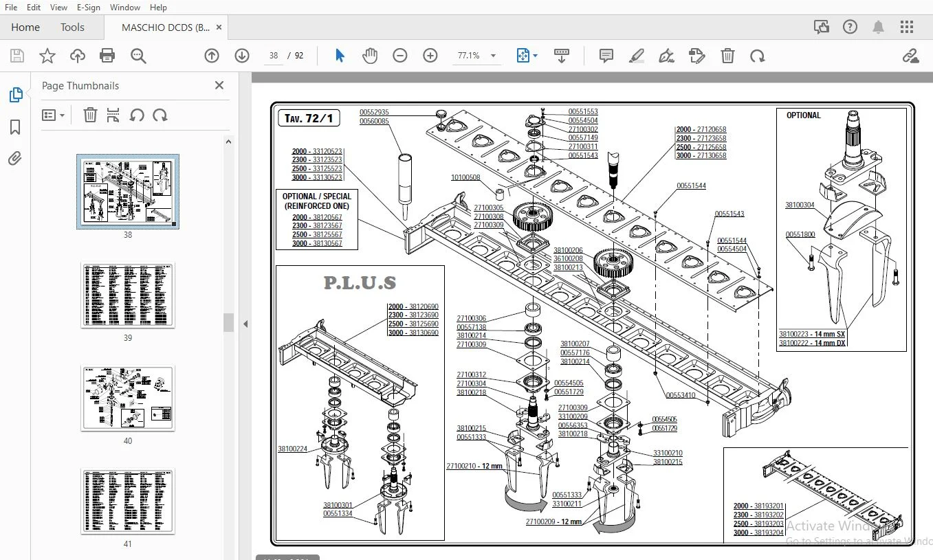Open the Attachments paperclip panel
Image resolution: width=933 pixels, height=560 pixels.
[15, 159]
